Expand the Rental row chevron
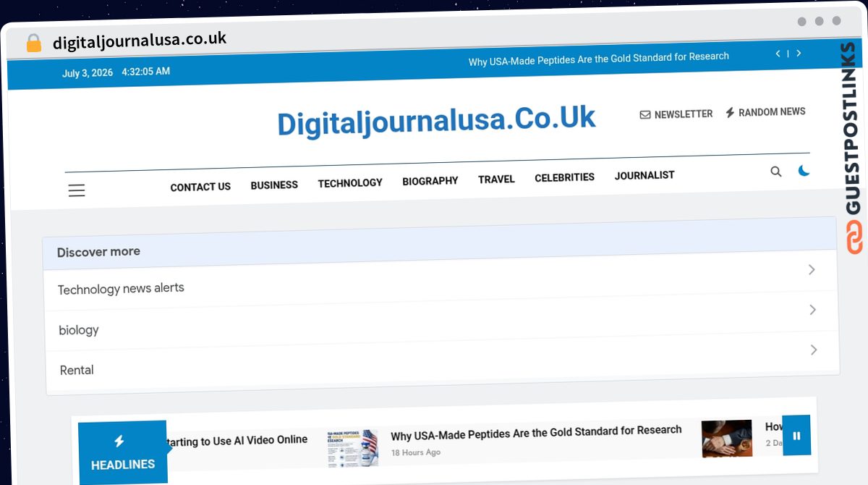The width and height of the screenshot is (868, 485). 814,350
